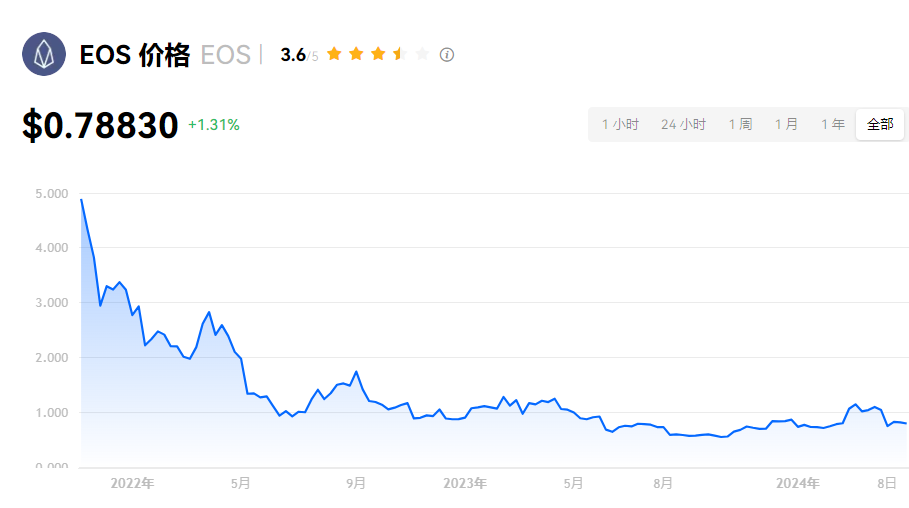Click the half-filled fourth star
The height and width of the screenshot is (508, 909).
click(399, 54)
